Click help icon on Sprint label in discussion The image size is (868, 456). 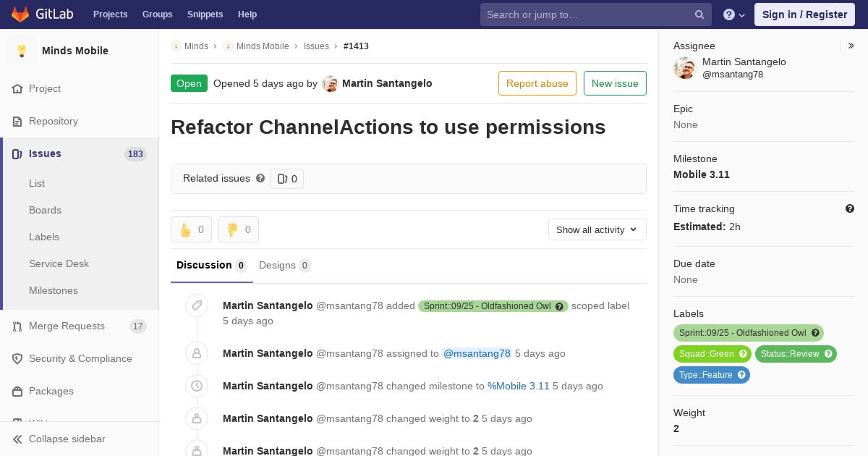(x=559, y=306)
